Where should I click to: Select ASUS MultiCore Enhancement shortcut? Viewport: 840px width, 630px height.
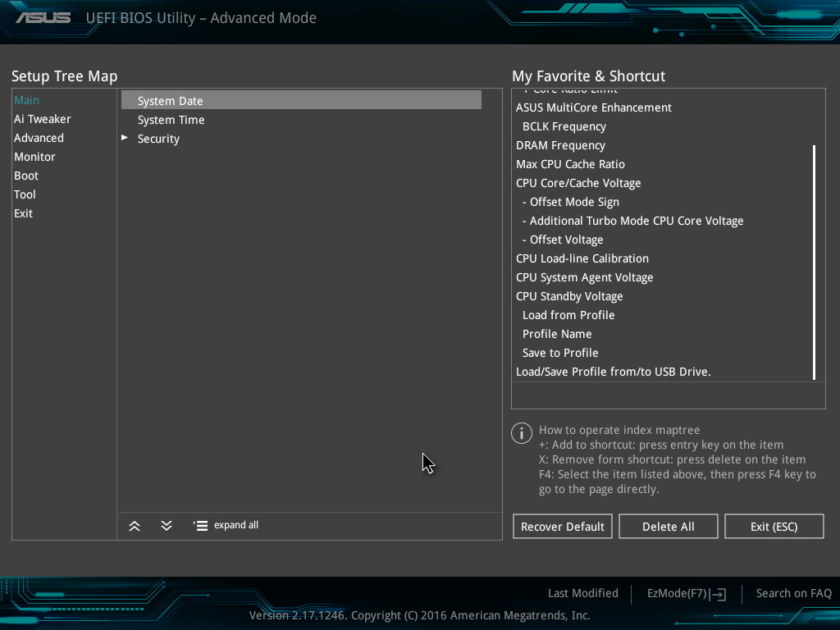pyautogui.click(x=594, y=107)
